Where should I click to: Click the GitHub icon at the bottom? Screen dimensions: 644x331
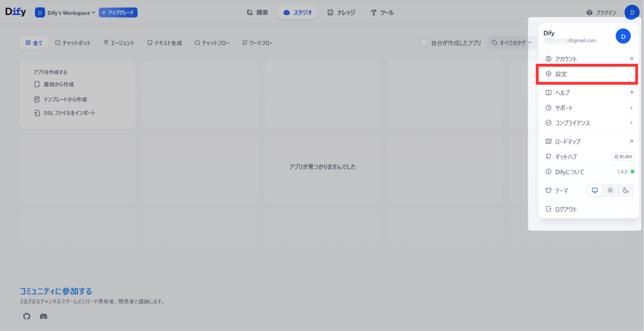[26, 317]
